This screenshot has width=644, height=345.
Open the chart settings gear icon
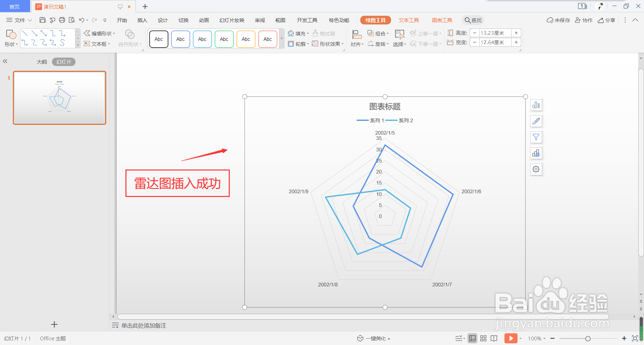[x=536, y=169]
